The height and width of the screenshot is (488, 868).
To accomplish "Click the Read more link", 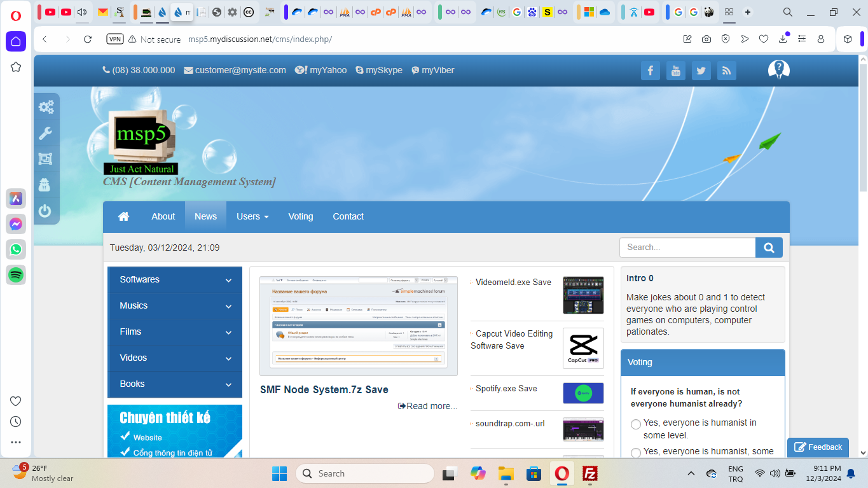I will click(x=427, y=406).
